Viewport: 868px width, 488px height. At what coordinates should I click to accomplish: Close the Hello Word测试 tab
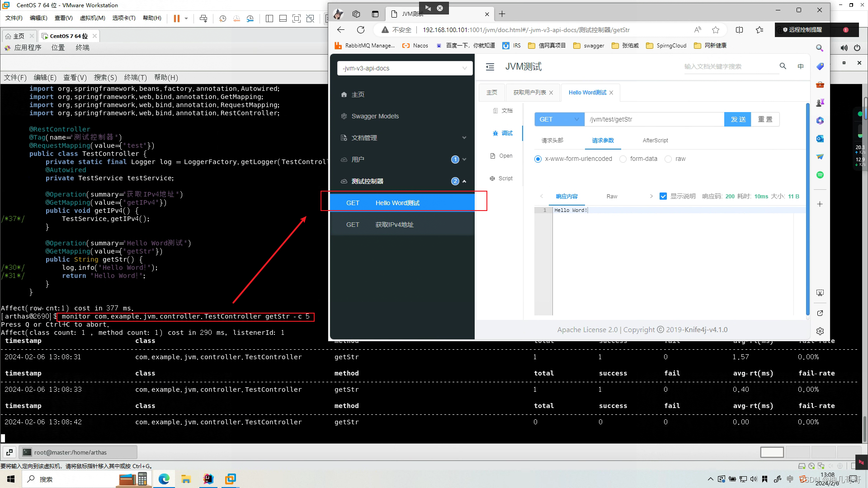[x=611, y=93]
